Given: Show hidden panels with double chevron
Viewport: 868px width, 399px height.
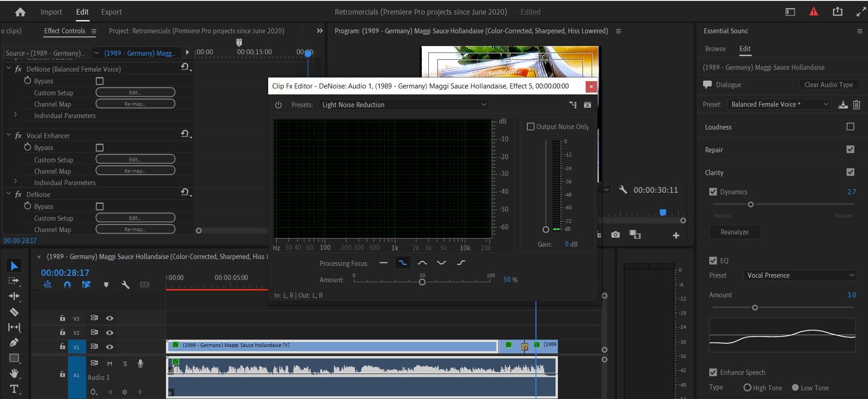Looking at the screenshot, I should [x=320, y=31].
